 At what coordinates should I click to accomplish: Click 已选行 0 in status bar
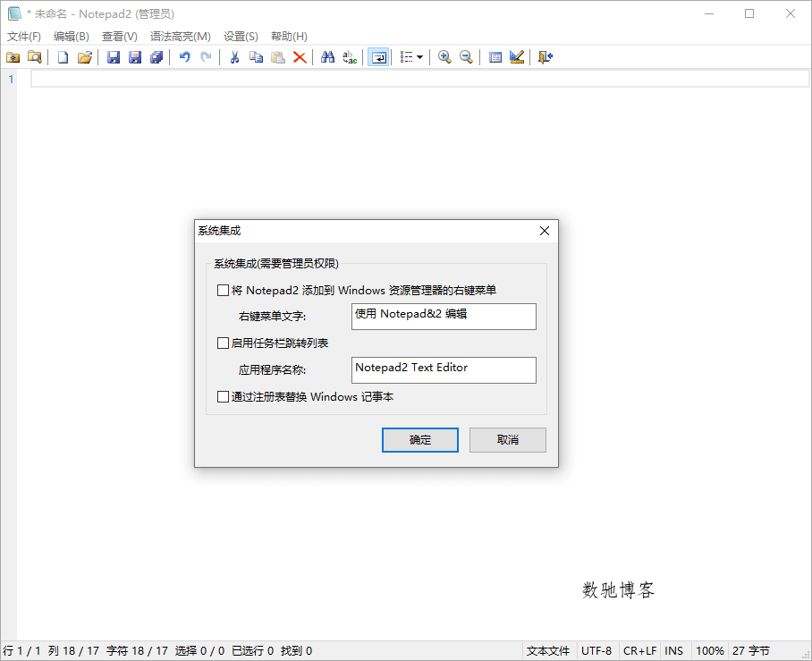[x=252, y=651]
